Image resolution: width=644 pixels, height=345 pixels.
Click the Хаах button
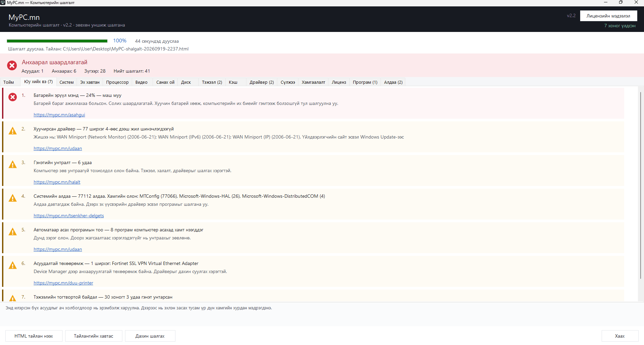pos(620,336)
